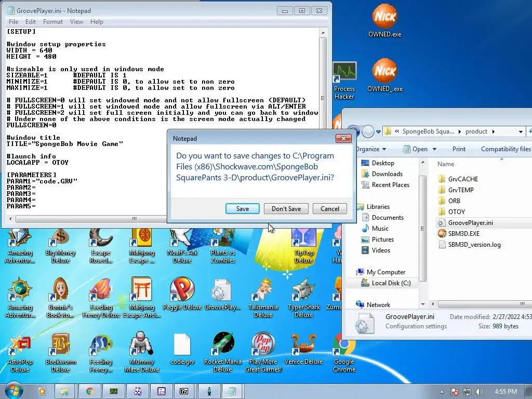Screen dimensions: 532x399
Task: Click Don't Save in the dialog
Action: click(x=286, y=209)
